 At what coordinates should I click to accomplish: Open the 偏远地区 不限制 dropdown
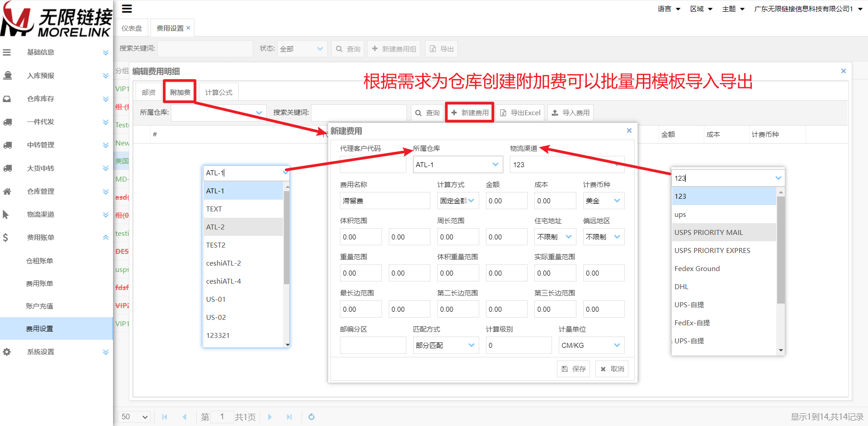(x=604, y=237)
